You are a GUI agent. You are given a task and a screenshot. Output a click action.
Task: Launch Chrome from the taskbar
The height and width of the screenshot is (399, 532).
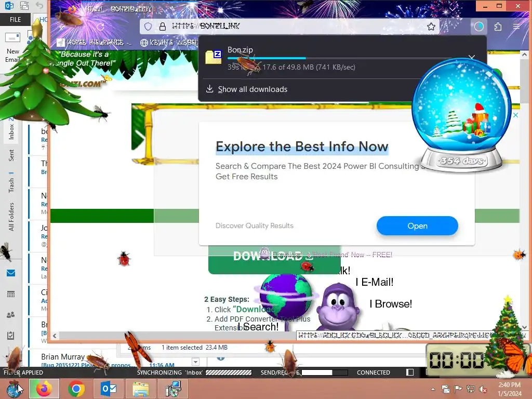pos(76,389)
